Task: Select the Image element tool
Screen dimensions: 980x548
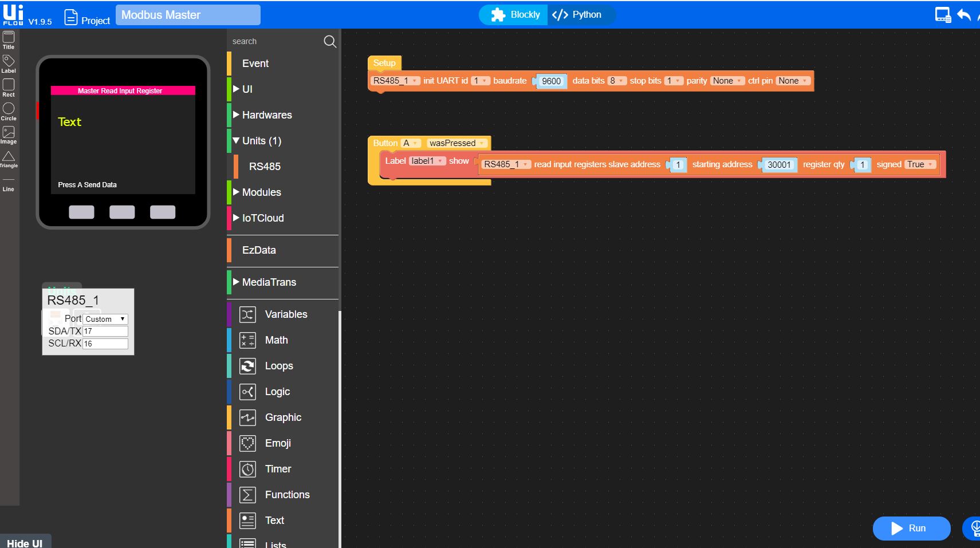Action: 9,135
